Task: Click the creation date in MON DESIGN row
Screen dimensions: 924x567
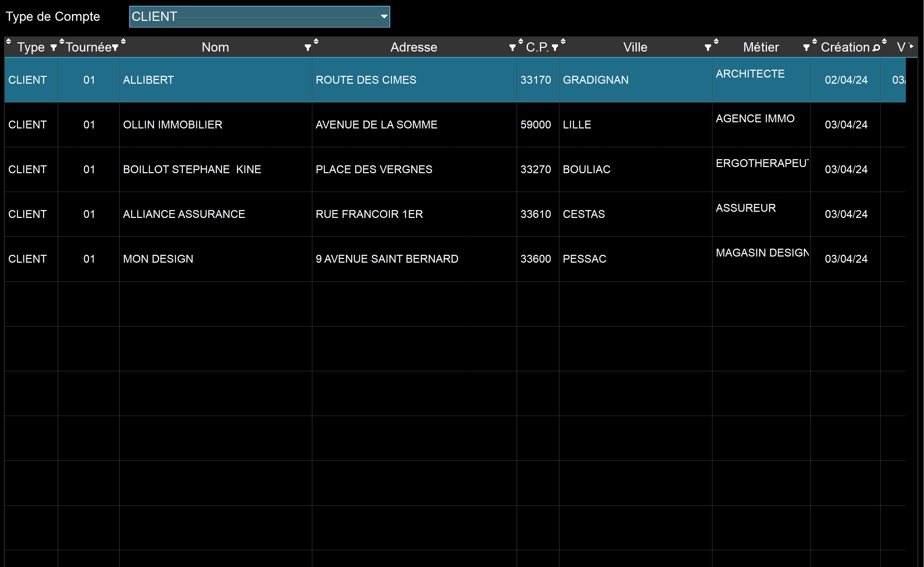Action: click(846, 259)
